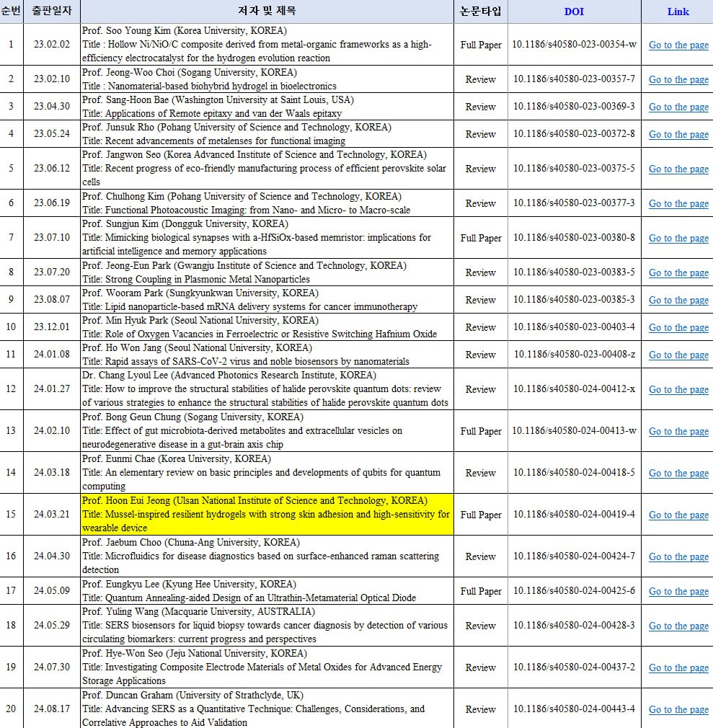Screen dimensions: 713x728
Task: Open 'Go to the page' for Jangwon Seo row
Action: (678, 169)
